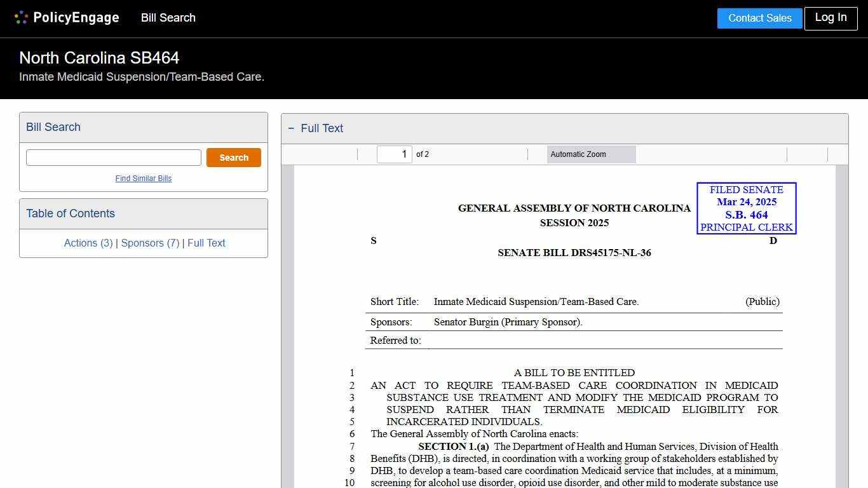Collapse the Full Text panel
The height and width of the screenshot is (488, 868).
[x=292, y=128]
